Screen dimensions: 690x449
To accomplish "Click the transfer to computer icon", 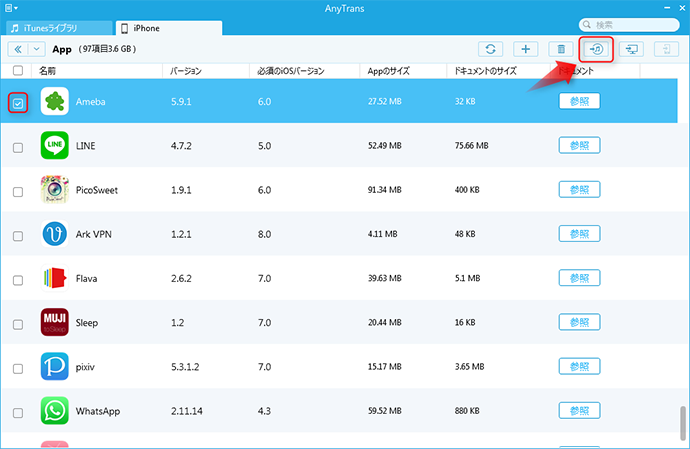I will tap(631, 49).
